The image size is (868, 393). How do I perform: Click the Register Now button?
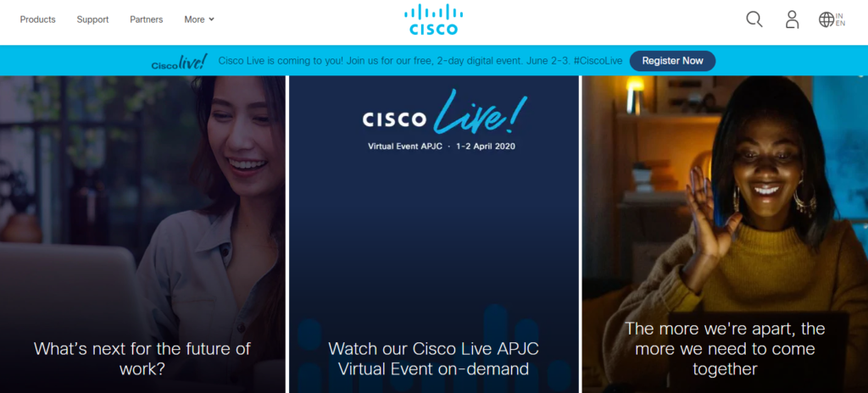pos(672,61)
